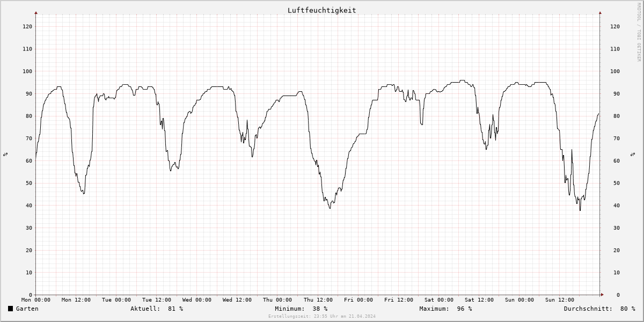
Task: Select the Durchschnitt value 80 %
Action: coord(627,309)
